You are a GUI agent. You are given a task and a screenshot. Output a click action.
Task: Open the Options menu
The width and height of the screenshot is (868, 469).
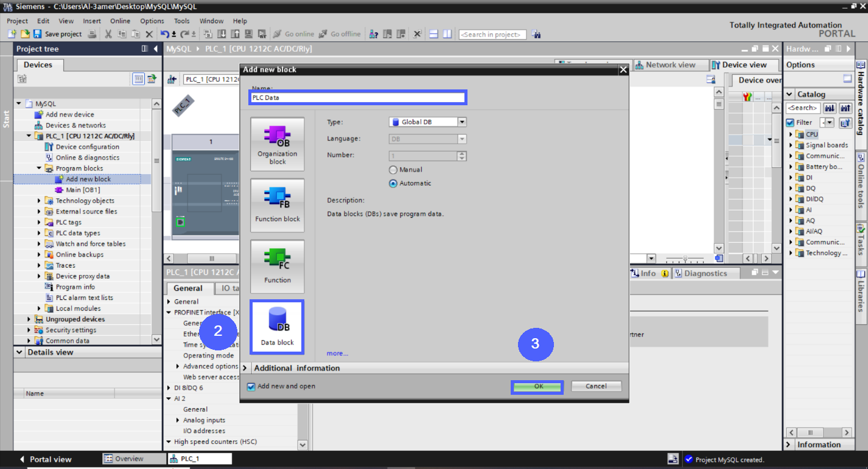click(x=152, y=21)
